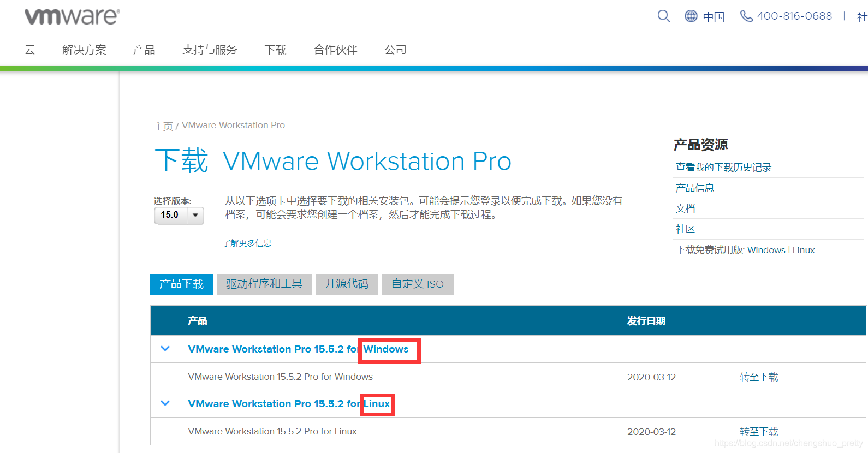This screenshot has height=453, width=868.
Task: Click the Windows row date 2020-03-12
Action: (651, 377)
